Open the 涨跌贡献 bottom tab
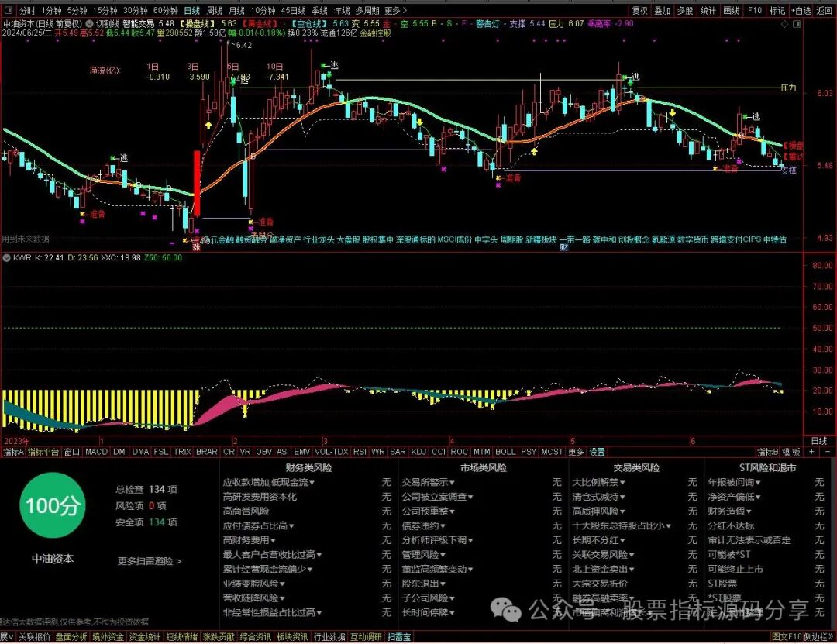 pos(219,637)
